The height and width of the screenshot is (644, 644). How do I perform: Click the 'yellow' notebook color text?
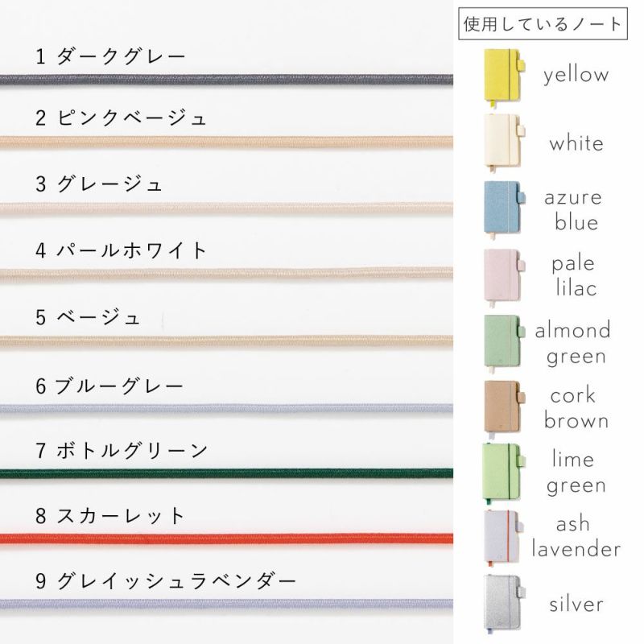(x=576, y=76)
